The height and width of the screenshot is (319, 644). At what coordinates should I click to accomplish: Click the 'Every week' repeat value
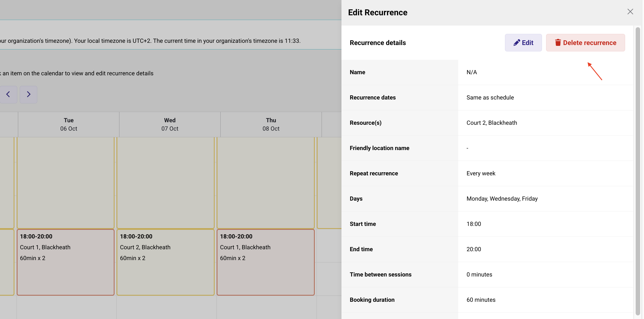click(481, 173)
